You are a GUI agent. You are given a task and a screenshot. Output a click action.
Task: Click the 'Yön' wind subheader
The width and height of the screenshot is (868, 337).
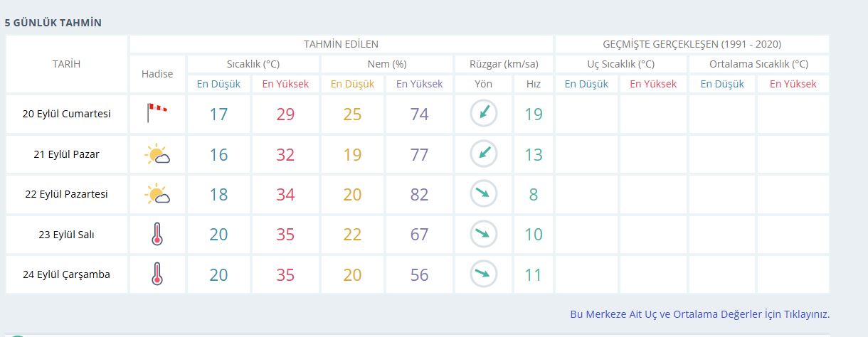coord(483,83)
